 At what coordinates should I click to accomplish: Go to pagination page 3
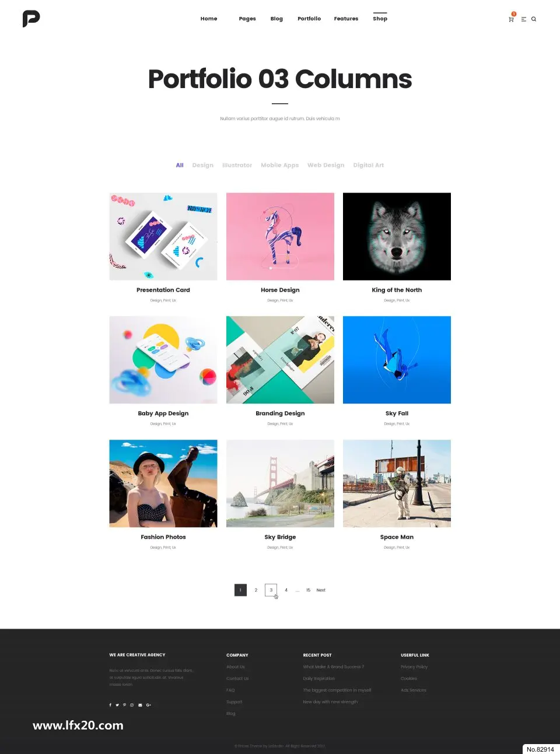pyautogui.click(x=271, y=590)
